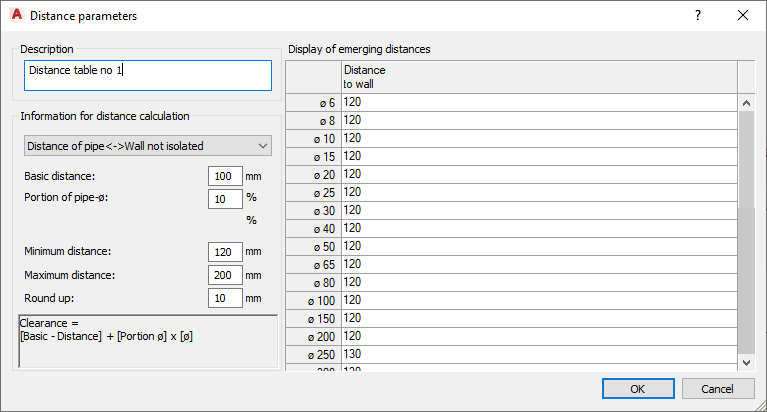
Task: Select the distance cell for ø 25
Action: 539,192
